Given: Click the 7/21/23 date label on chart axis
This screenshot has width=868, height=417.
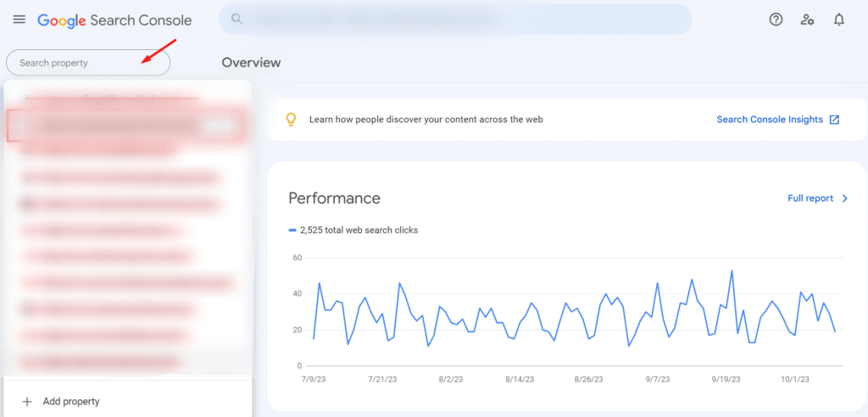Looking at the screenshot, I should point(382,380).
